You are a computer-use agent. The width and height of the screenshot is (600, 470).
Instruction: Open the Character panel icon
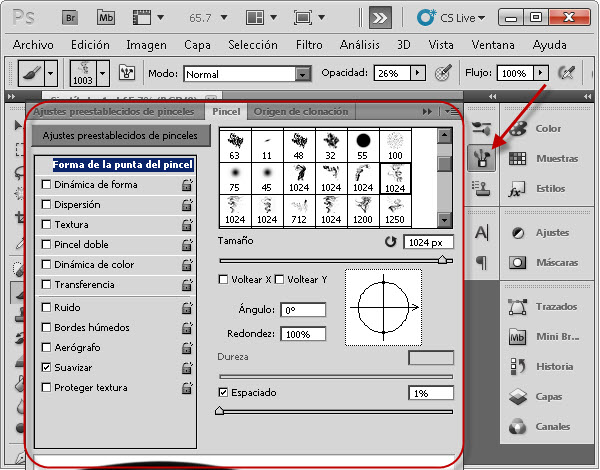pos(482,232)
